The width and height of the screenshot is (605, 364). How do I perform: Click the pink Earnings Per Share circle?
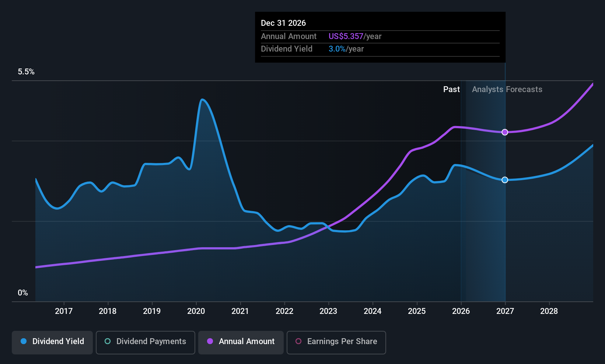tap(298, 341)
